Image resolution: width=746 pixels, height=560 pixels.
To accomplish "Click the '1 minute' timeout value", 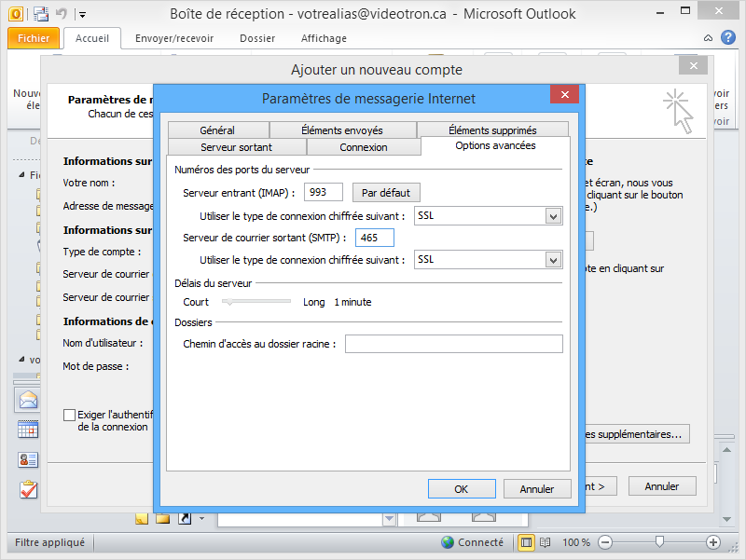I will pyautogui.click(x=352, y=302).
